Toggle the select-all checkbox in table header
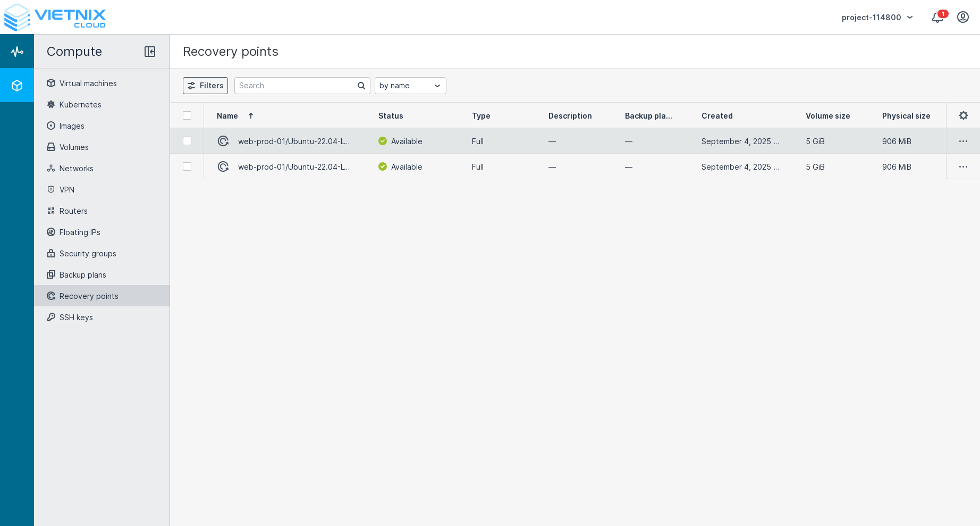 [x=187, y=115]
